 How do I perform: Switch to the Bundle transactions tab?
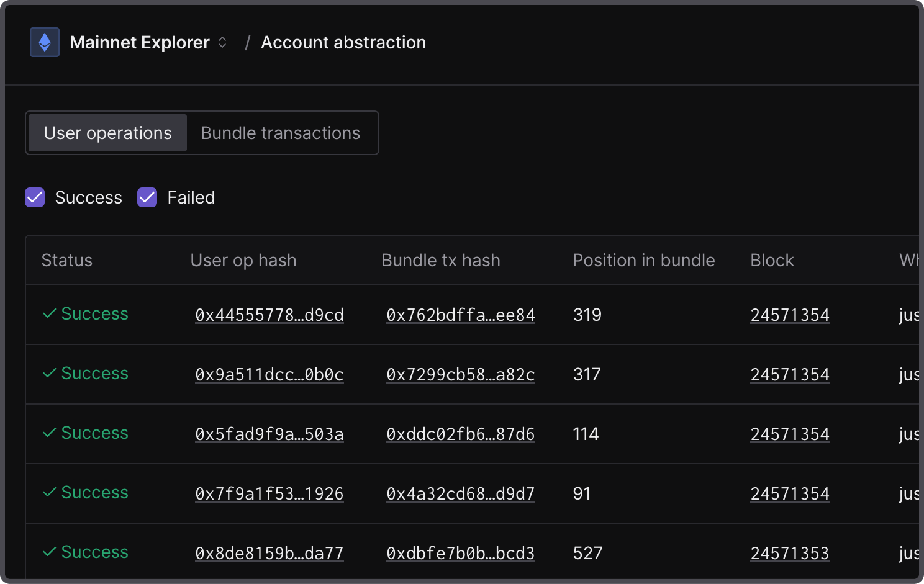click(x=280, y=133)
